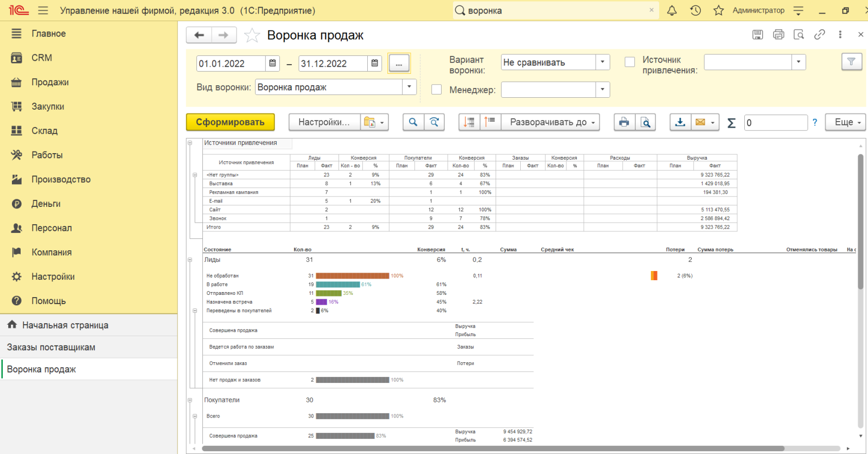Open favorites star in the title bar
This screenshot has height=454, width=868.
point(719,10)
